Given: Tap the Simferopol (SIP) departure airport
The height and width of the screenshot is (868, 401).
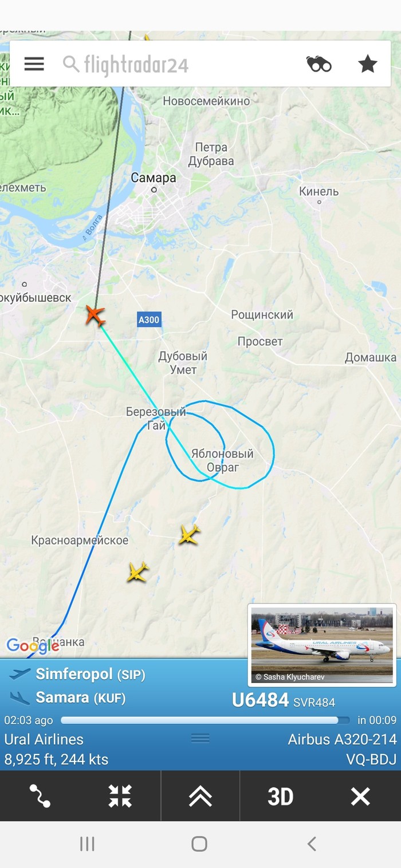Looking at the screenshot, I should [91, 674].
